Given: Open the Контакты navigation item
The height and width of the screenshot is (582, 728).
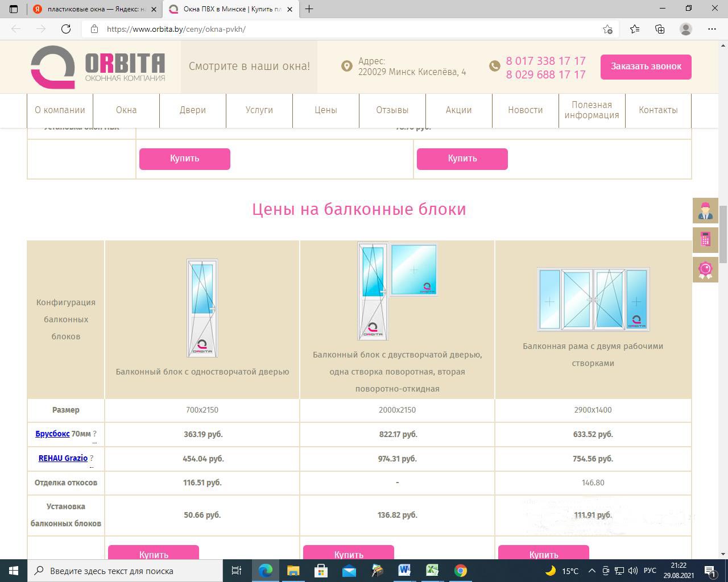Looking at the screenshot, I should click(658, 110).
